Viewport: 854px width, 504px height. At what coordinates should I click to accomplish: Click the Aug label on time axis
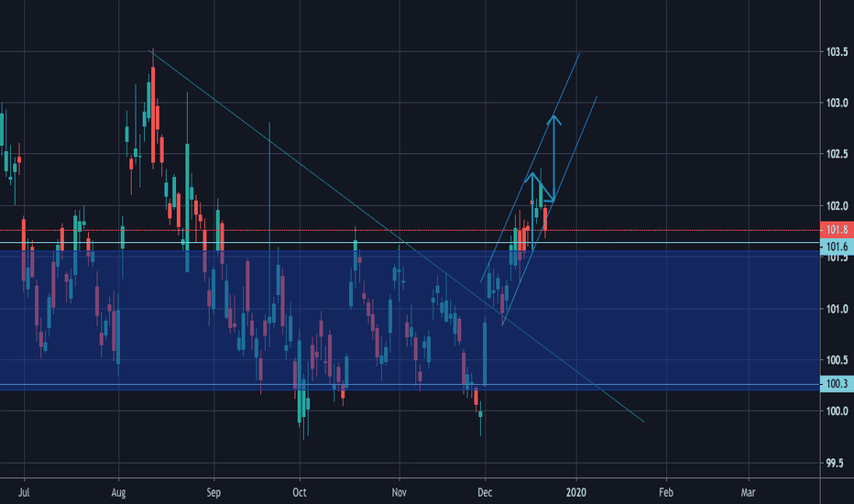point(118,493)
